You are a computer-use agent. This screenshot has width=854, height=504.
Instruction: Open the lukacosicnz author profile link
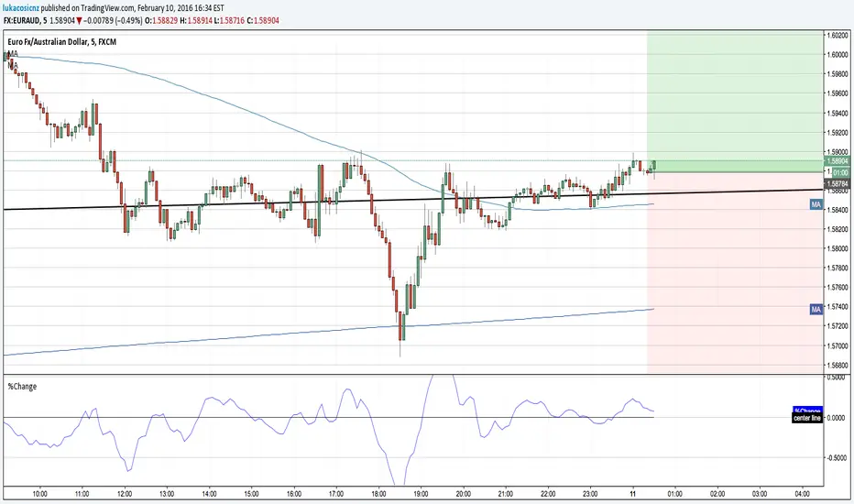21,8
